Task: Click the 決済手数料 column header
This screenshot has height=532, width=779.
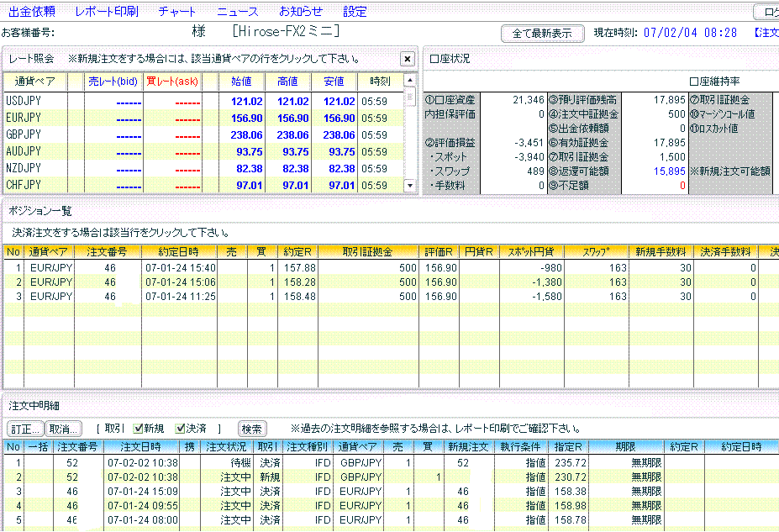Action: pyautogui.click(x=726, y=252)
